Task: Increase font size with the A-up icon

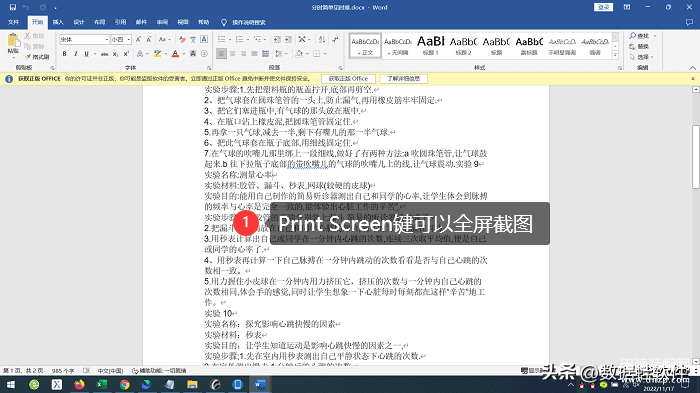Action: point(138,39)
